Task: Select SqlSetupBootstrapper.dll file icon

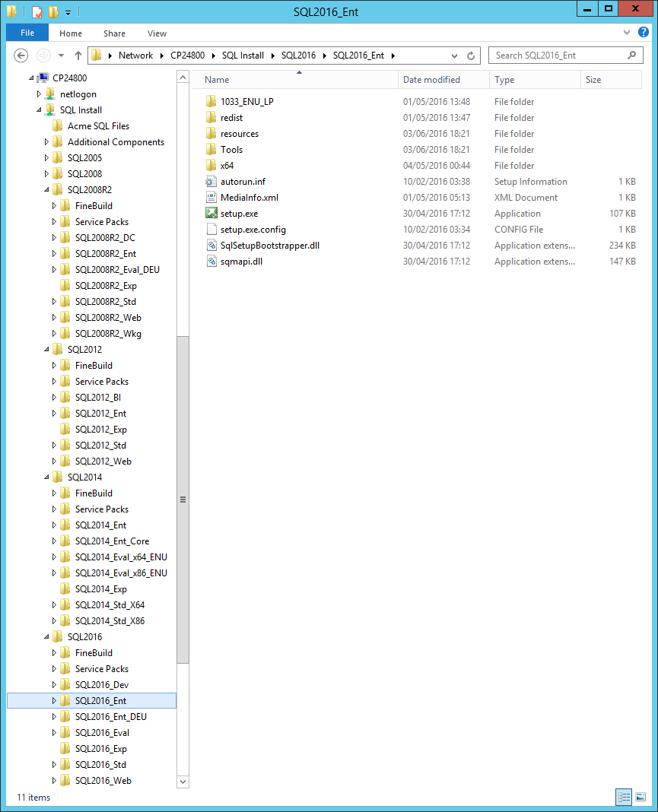Action: [211, 245]
